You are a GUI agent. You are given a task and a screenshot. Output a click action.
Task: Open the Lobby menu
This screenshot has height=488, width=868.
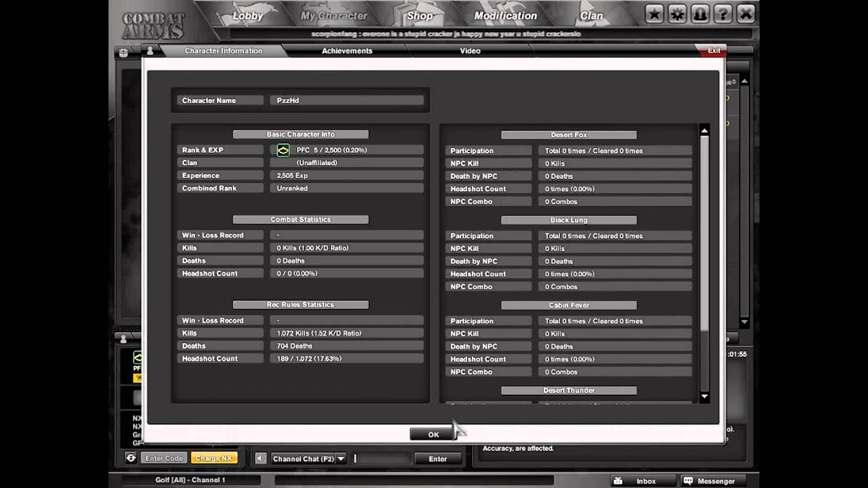pos(248,16)
